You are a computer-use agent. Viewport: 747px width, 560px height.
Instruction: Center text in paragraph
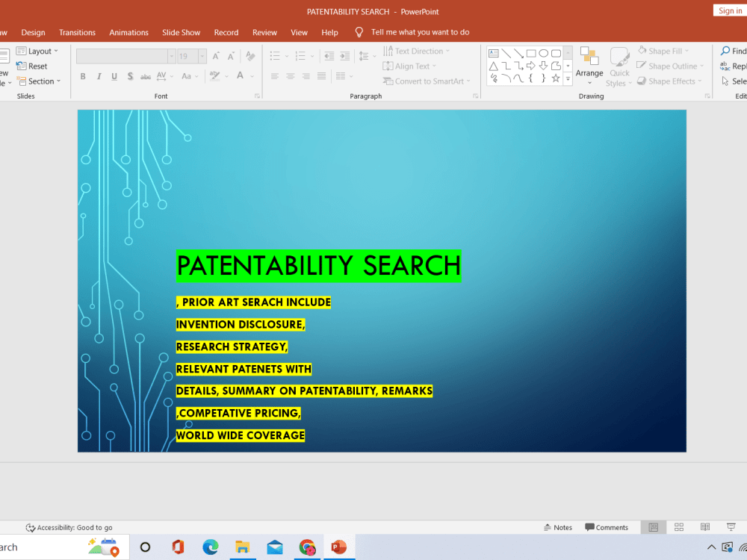pyautogui.click(x=290, y=76)
